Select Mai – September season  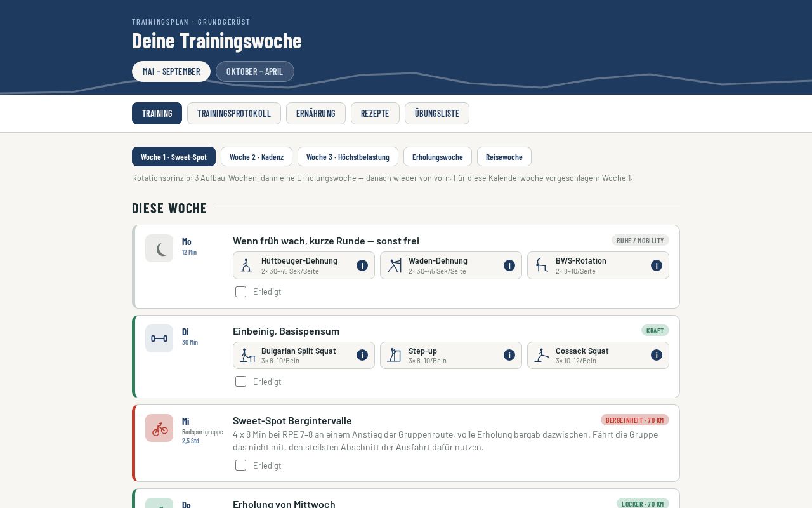(x=171, y=71)
